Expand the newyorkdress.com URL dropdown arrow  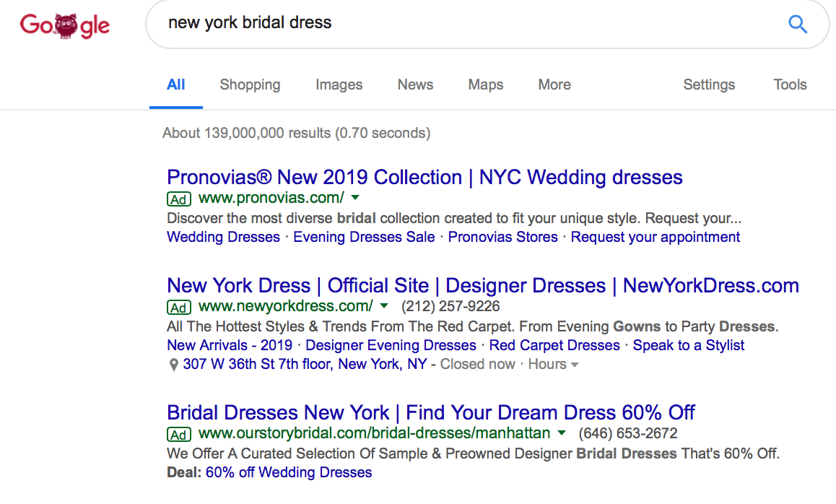click(x=384, y=306)
